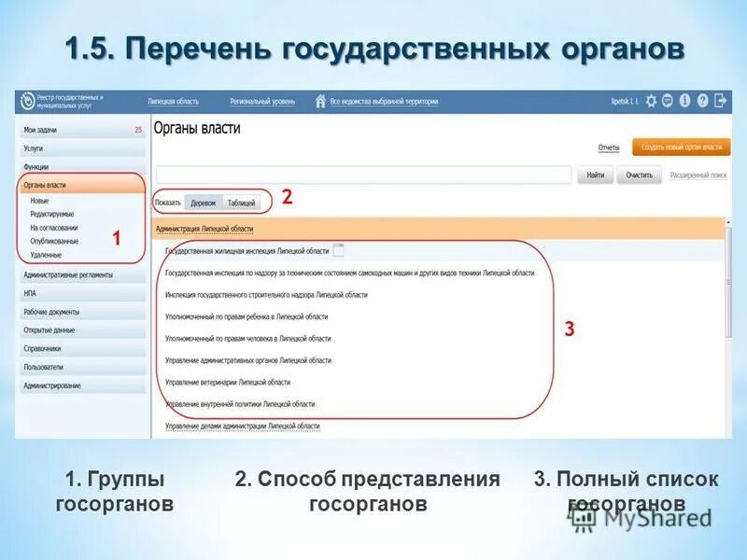The image size is (747, 560).
Task: Click Региональный уровень header link
Action: pos(262,102)
